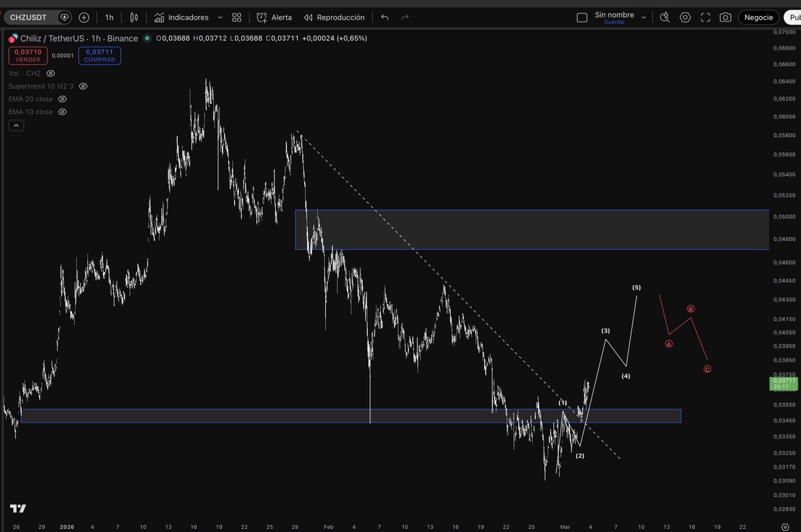Open the layout setup square icon

tap(582, 17)
